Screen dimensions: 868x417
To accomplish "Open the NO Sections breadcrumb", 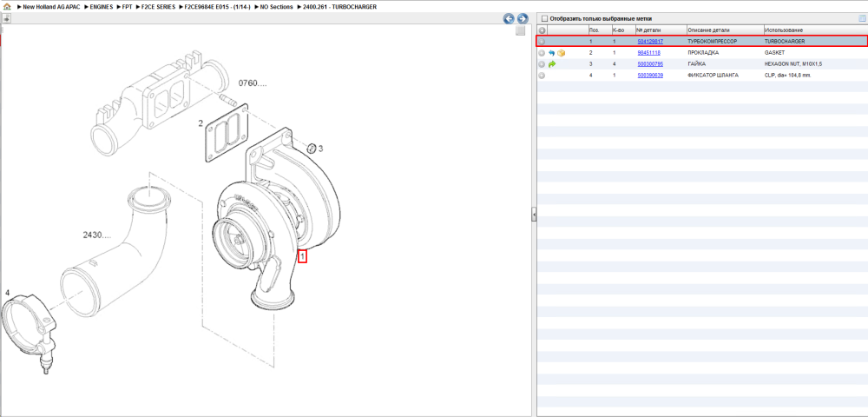I will pyautogui.click(x=276, y=7).
